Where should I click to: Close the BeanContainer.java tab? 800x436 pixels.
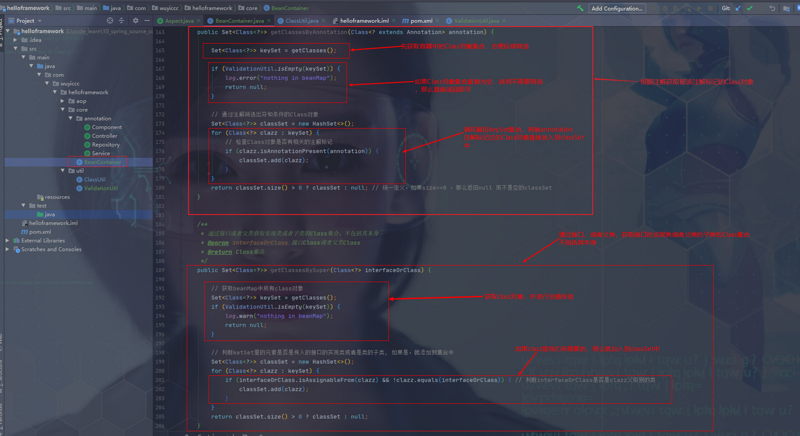[x=268, y=21]
